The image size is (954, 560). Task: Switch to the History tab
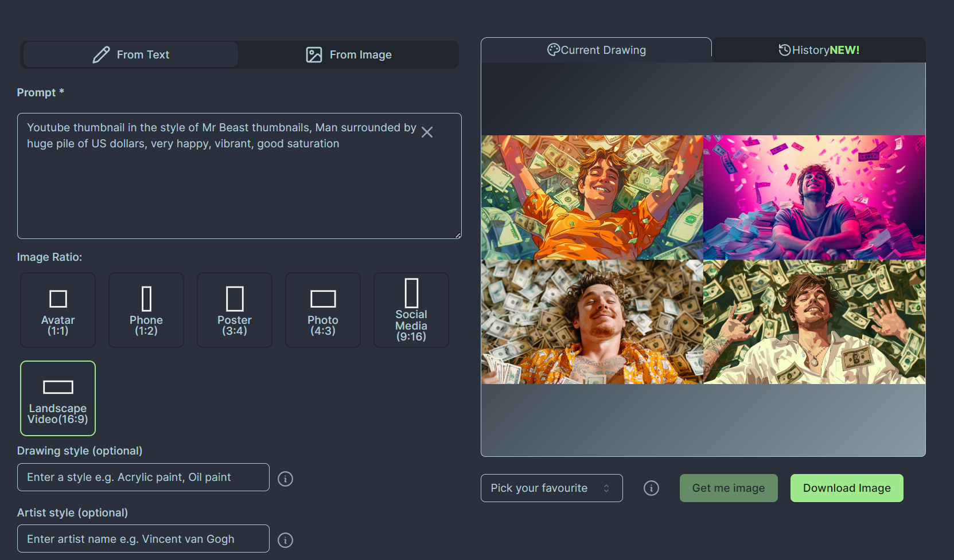click(x=819, y=50)
